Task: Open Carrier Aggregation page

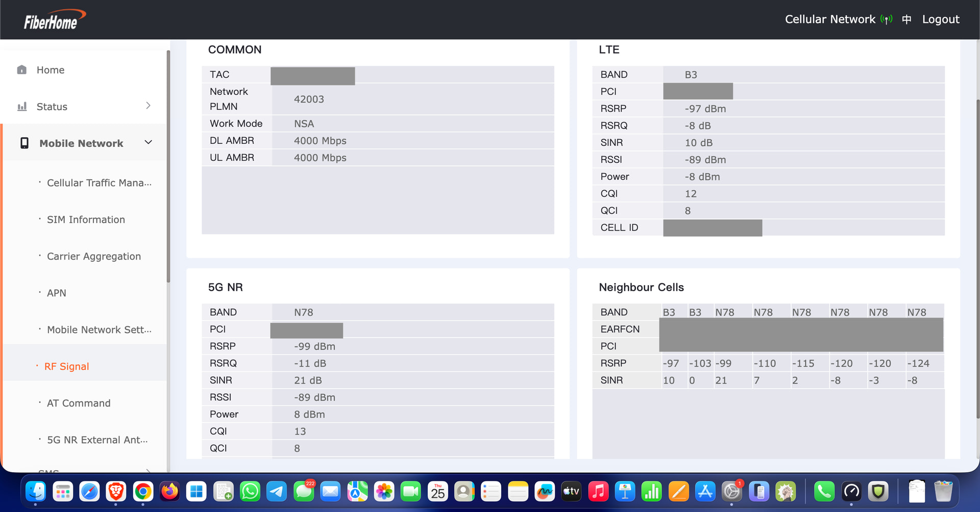Action: 94,257
